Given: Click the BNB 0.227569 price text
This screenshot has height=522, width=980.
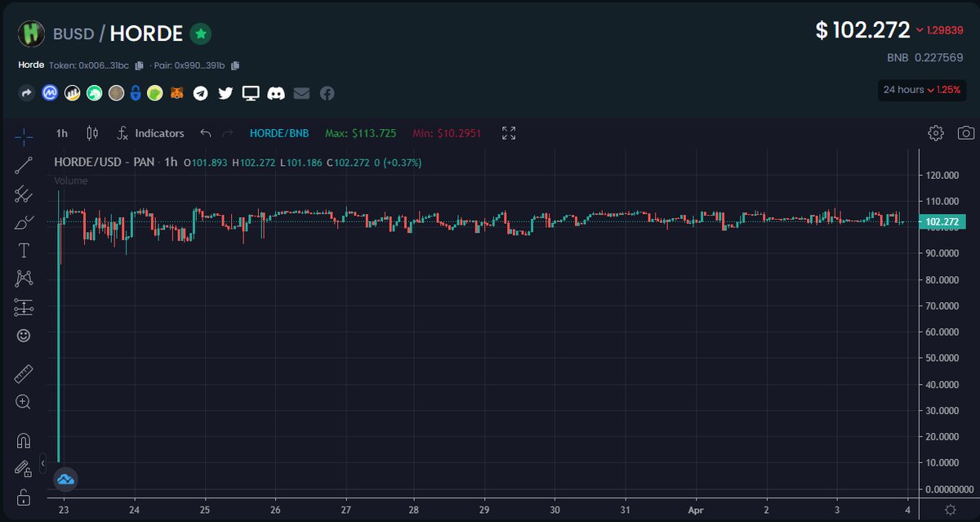Looking at the screenshot, I should coord(924,58).
